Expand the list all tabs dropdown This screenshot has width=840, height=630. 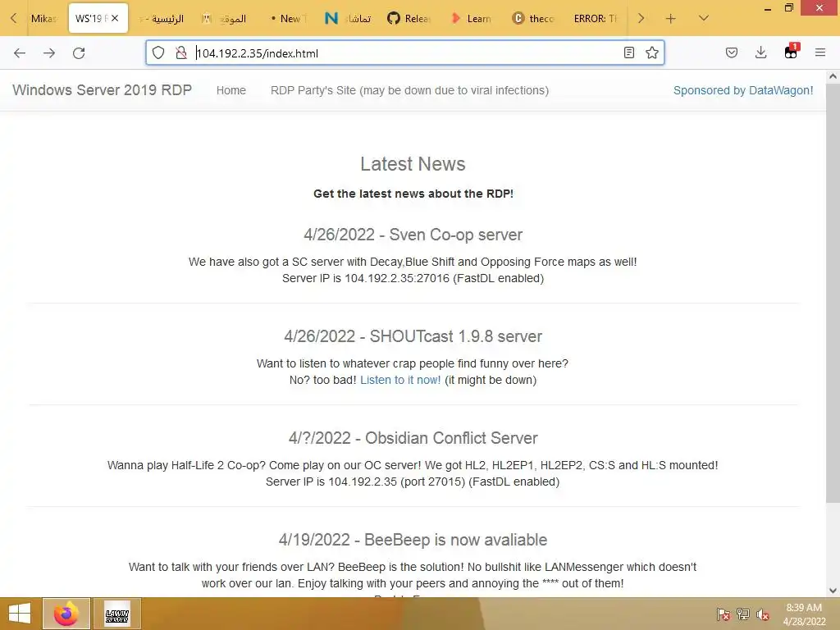click(704, 18)
